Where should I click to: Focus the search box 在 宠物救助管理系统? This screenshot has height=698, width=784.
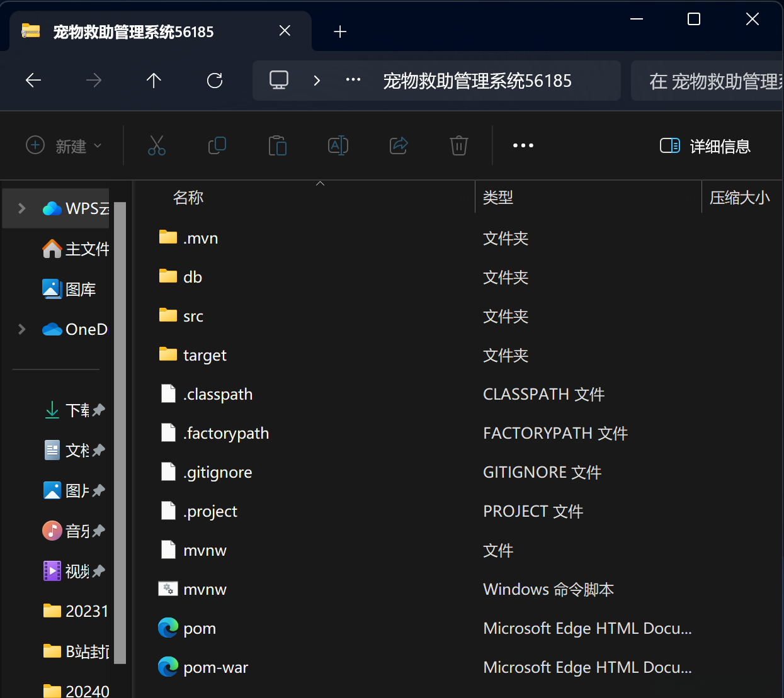point(708,81)
